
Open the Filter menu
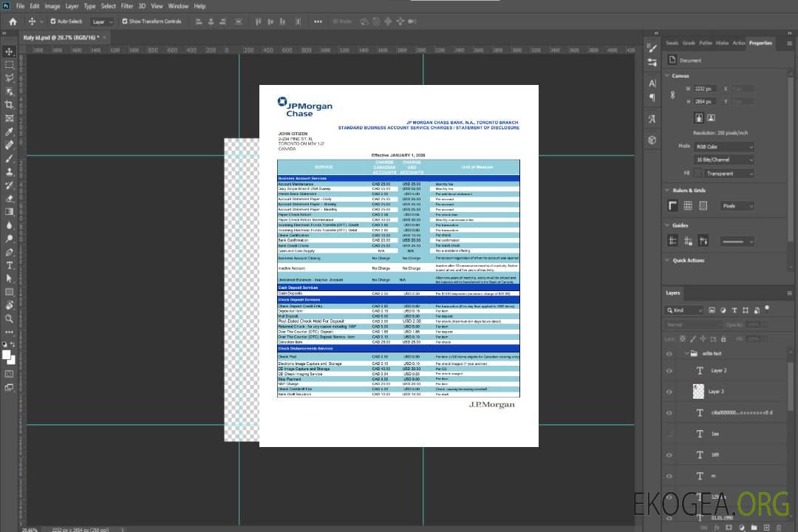[x=129, y=6]
